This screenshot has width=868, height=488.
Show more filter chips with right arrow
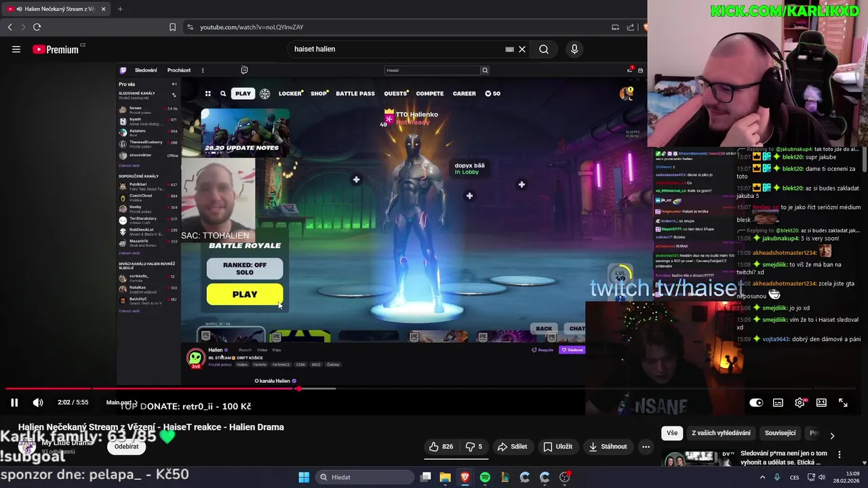[832, 435]
